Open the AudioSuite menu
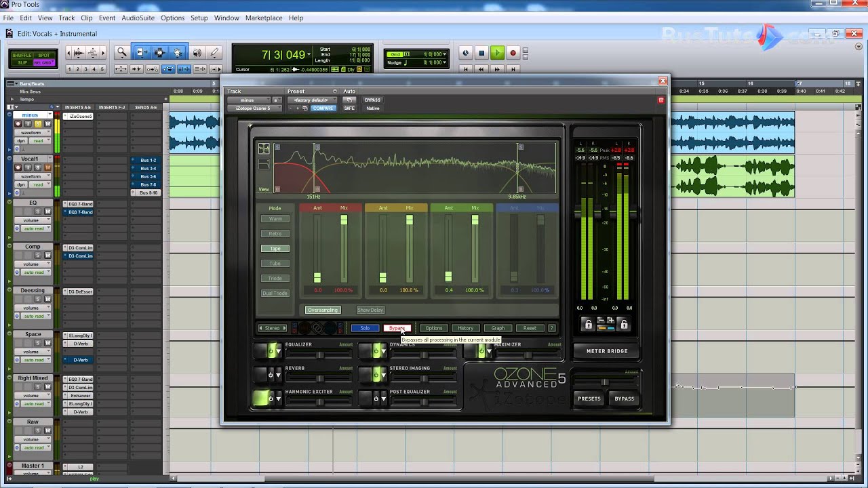 (138, 18)
